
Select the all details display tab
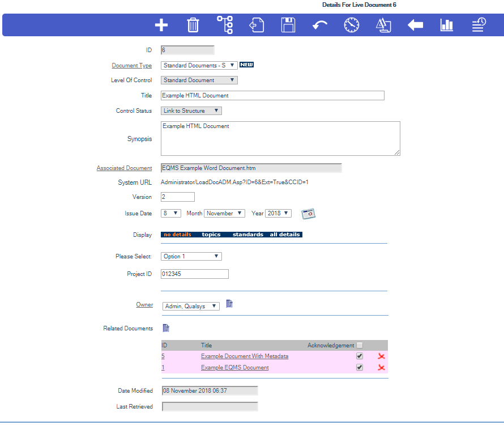pos(285,235)
